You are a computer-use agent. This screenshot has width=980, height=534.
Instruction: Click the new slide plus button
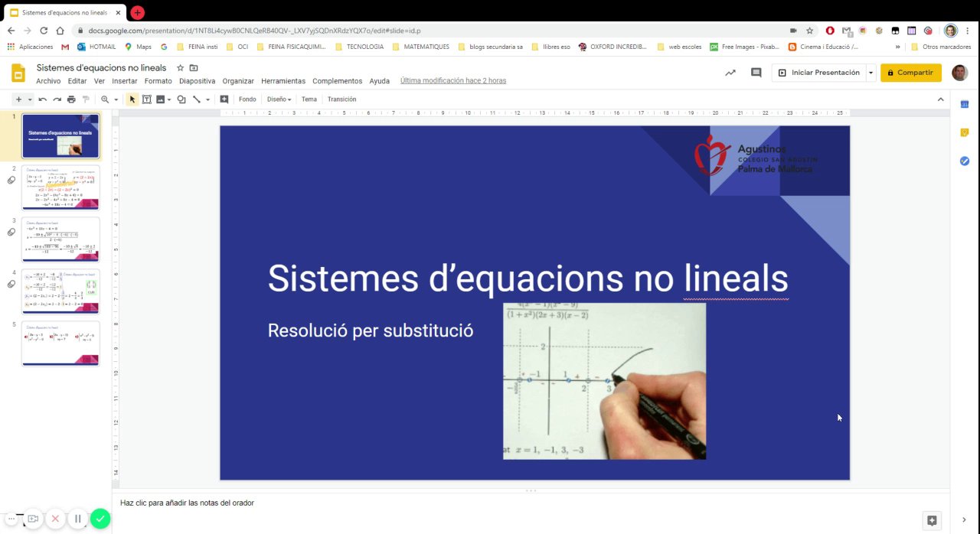pos(18,99)
